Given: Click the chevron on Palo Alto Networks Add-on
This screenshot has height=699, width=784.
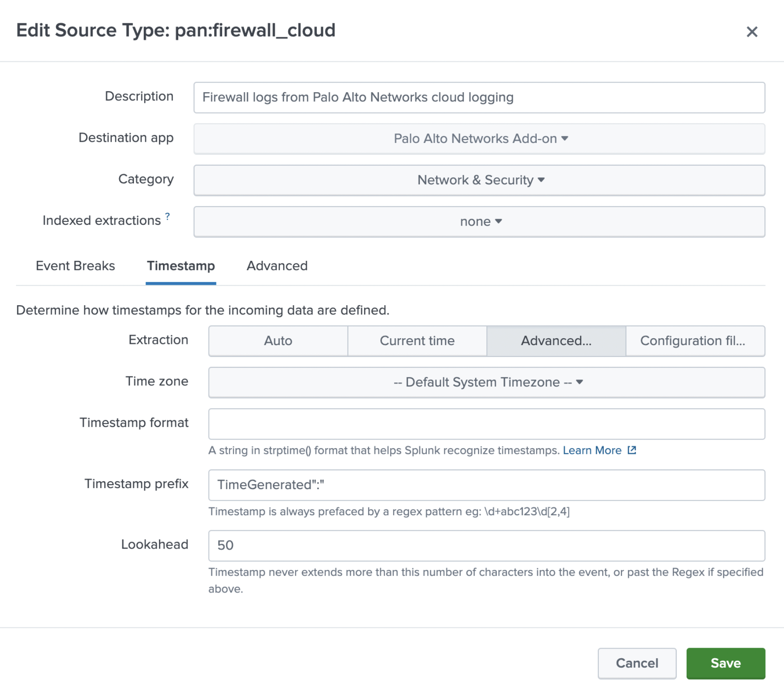Looking at the screenshot, I should (565, 138).
